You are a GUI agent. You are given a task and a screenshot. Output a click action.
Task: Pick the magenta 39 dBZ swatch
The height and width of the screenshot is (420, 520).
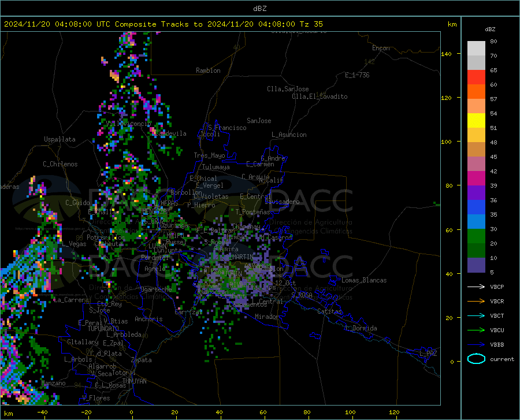coord(476,179)
